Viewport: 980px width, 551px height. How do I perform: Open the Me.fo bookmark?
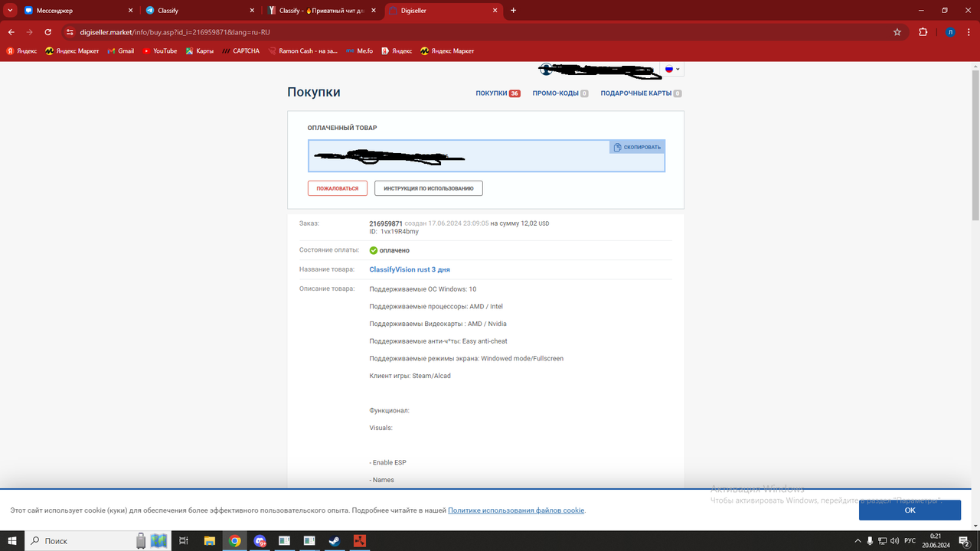(x=359, y=51)
